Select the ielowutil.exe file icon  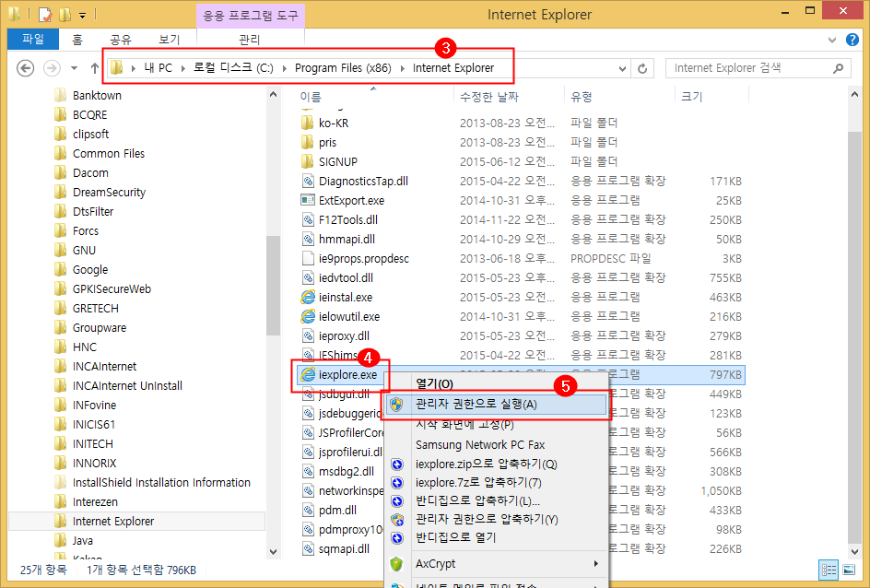[308, 317]
